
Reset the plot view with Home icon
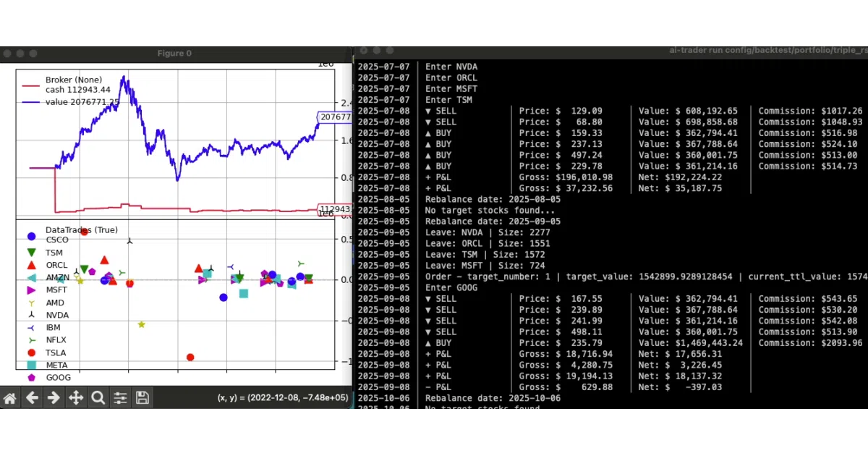(10, 397)
